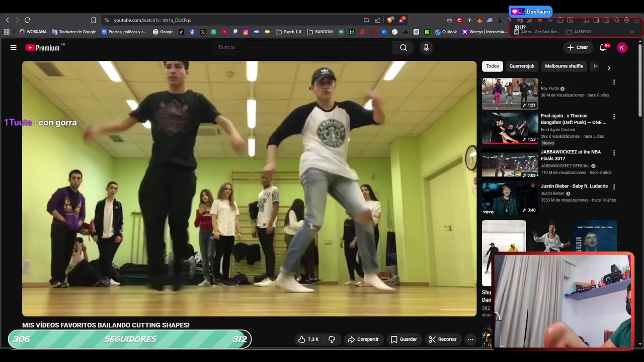Like the video with 7,3 K thumbs up
Image resolution: width=644 pixels, height=362 pixels.
(x=308, y=339)
